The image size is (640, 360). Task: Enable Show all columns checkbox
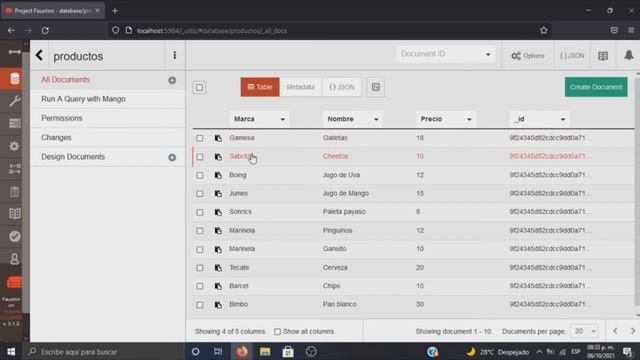tap(278, 331)
